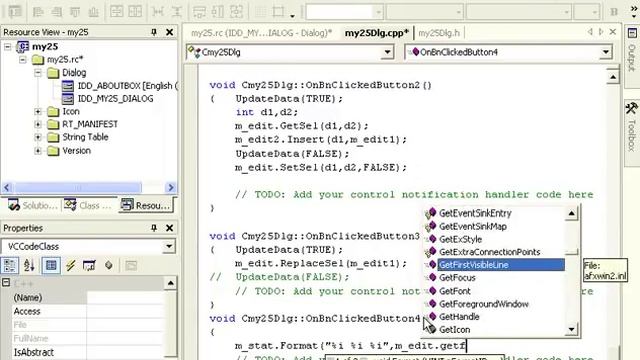Screen dimensions: 640x360
Task: Click the Make Same Width toolbar icon
Action: pos(200,12)
